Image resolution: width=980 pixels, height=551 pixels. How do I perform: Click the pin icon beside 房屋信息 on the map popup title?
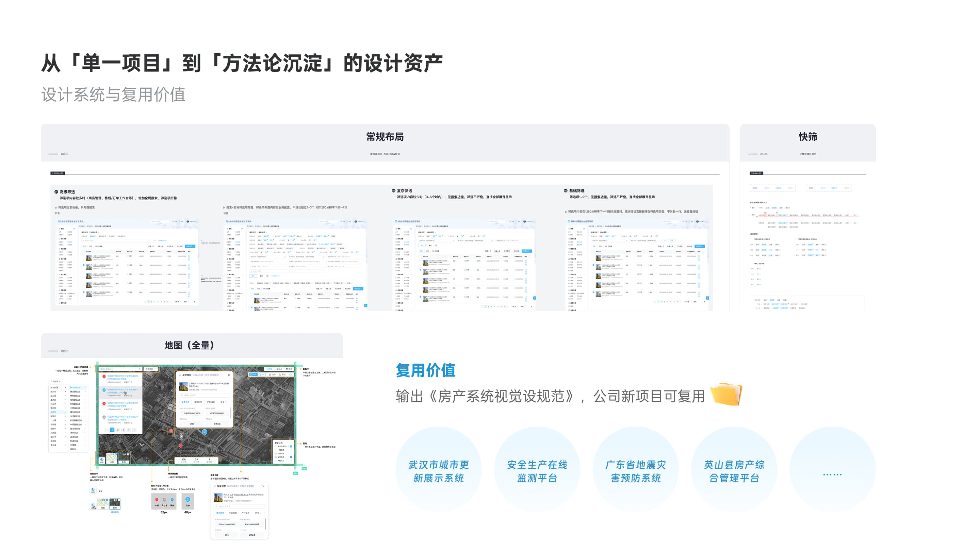(x=180, y=375)
